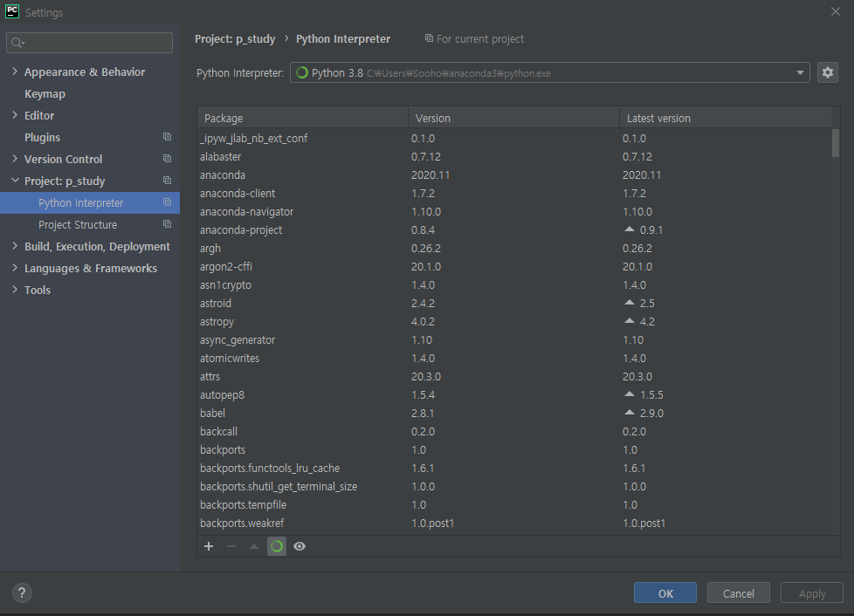
Task: Select the babel package row
Action: pyautogui.click(x=514, y=413)
